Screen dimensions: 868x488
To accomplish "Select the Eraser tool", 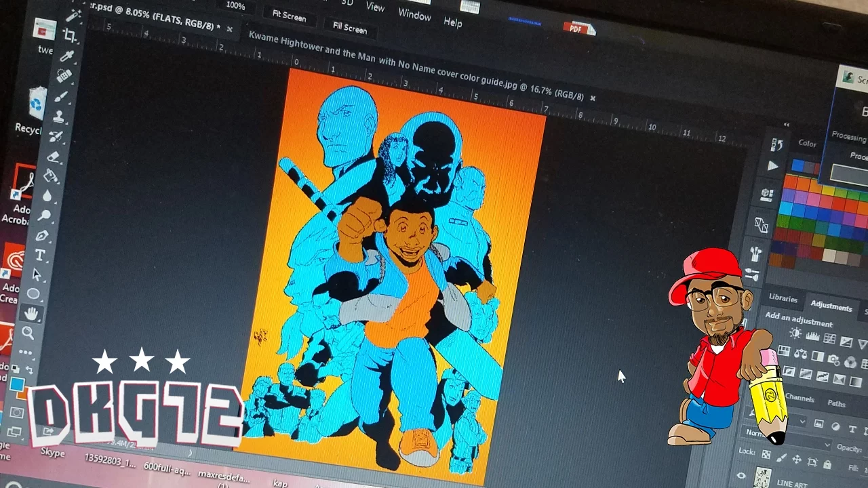I will pos(54,157).
